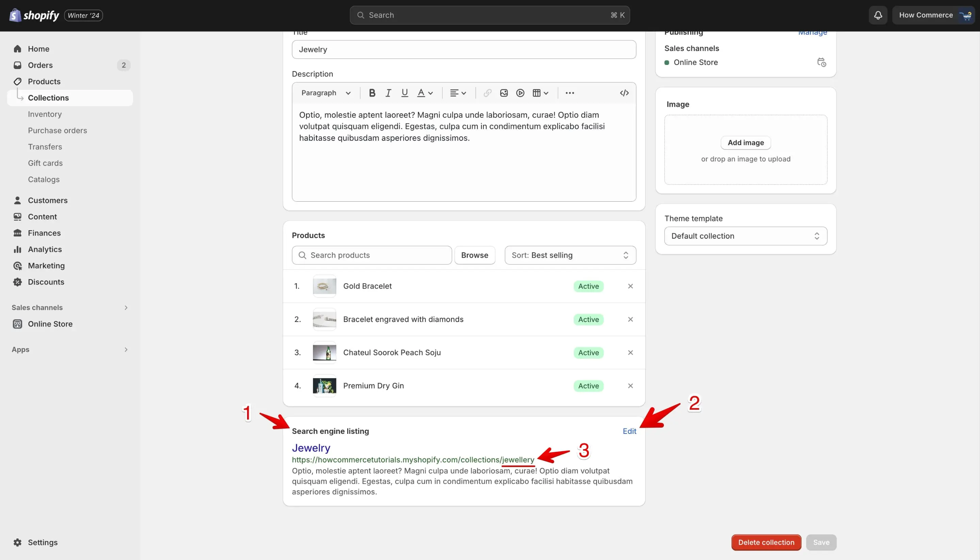980x560 pixels.
Task: Open Catalogs in sidebar
Action: coord(44,179)
